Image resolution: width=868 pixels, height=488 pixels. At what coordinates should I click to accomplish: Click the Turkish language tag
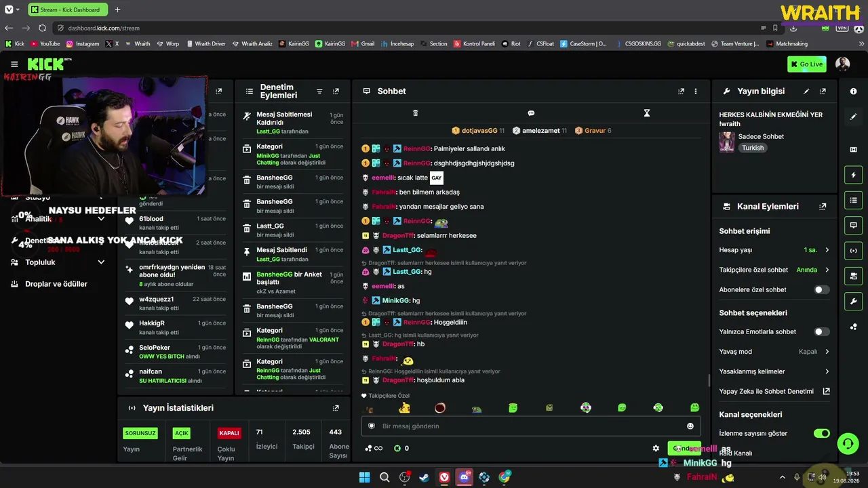(753, 148)
